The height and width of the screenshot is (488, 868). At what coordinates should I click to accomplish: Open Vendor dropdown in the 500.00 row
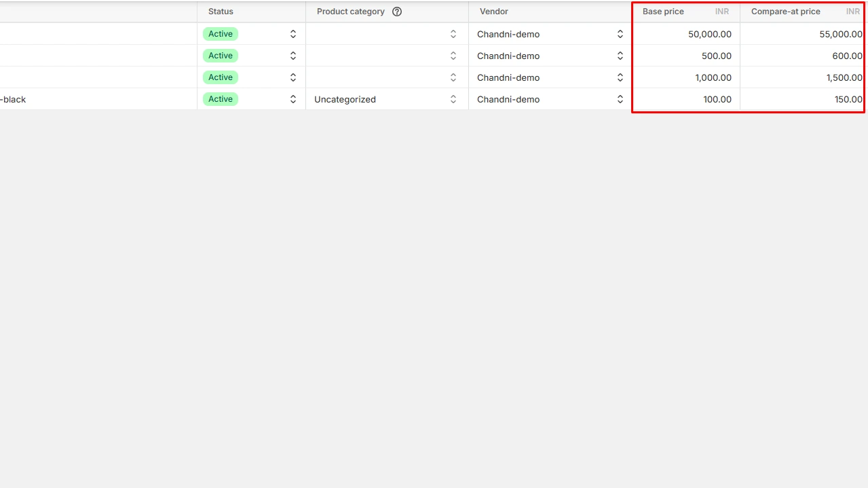coord(620,56)
